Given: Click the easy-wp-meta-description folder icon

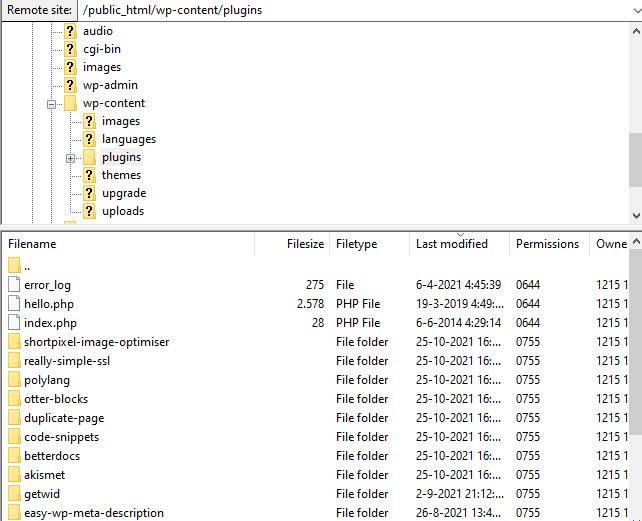Looking at the screenshot, I should [x=14, y=512].
